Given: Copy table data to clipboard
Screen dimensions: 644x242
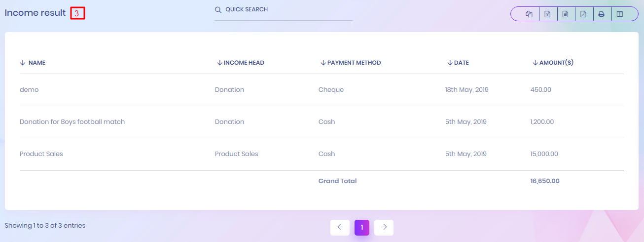Looking at the screenshot, I should (529, 14).
